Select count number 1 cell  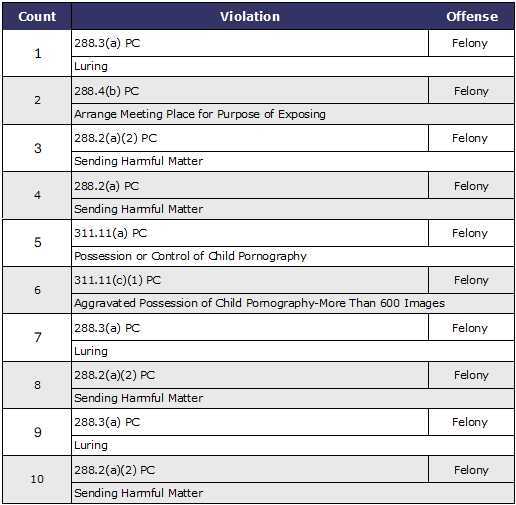(37, 53)
